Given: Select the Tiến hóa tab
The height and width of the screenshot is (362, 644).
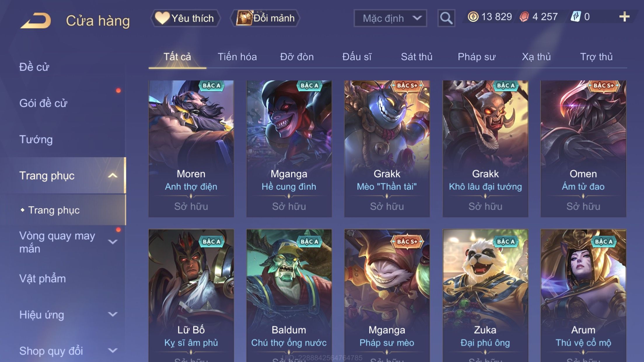Looking at the screenshot, I should (237, 57).
